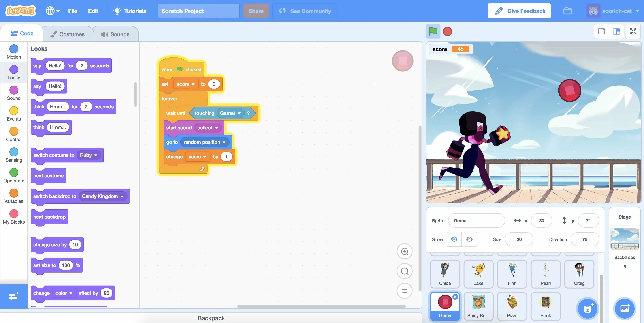This screenshot has width=644, height=323.
Task: Switch to the Costumes tab
Action: click(x=68, y=34)
